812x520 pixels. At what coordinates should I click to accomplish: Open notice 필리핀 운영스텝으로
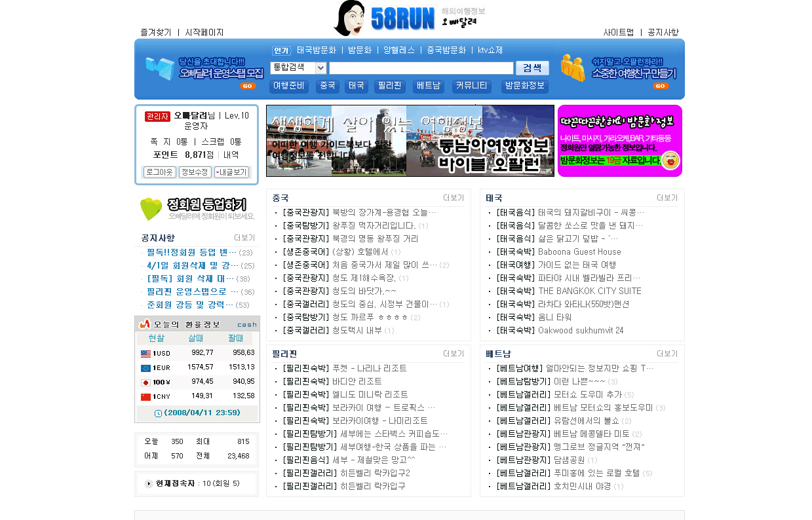tap(193, 292)
